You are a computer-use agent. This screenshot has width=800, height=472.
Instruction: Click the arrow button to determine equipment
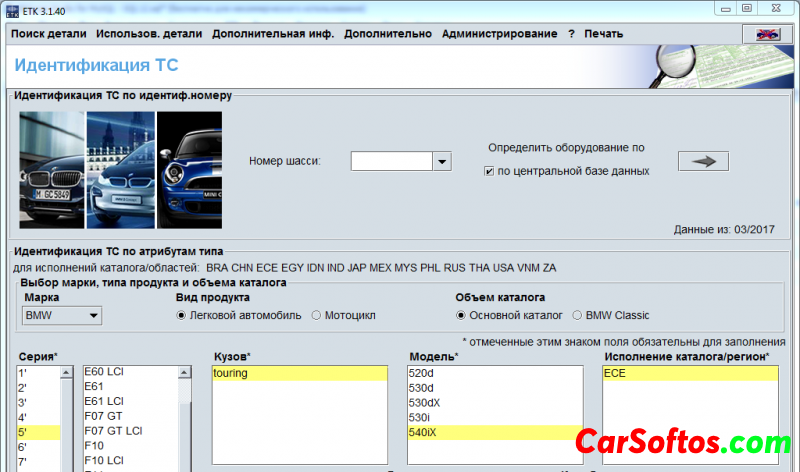click(703, 161)
